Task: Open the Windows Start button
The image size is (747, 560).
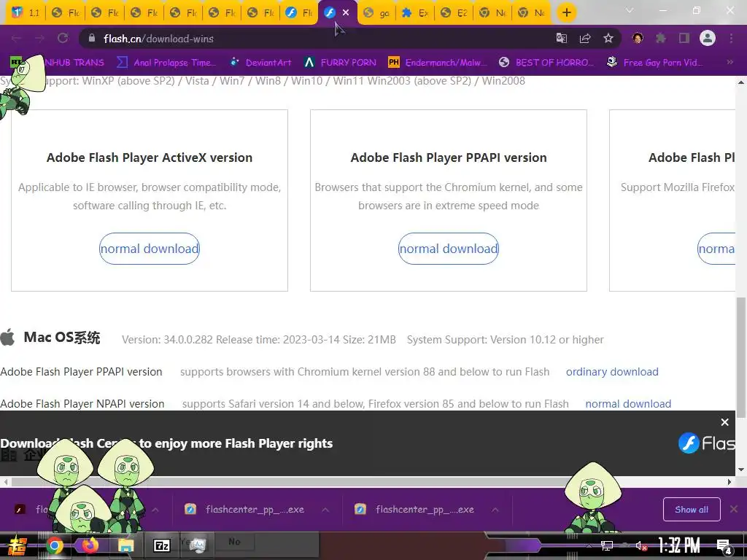Action: coord(18,545)
